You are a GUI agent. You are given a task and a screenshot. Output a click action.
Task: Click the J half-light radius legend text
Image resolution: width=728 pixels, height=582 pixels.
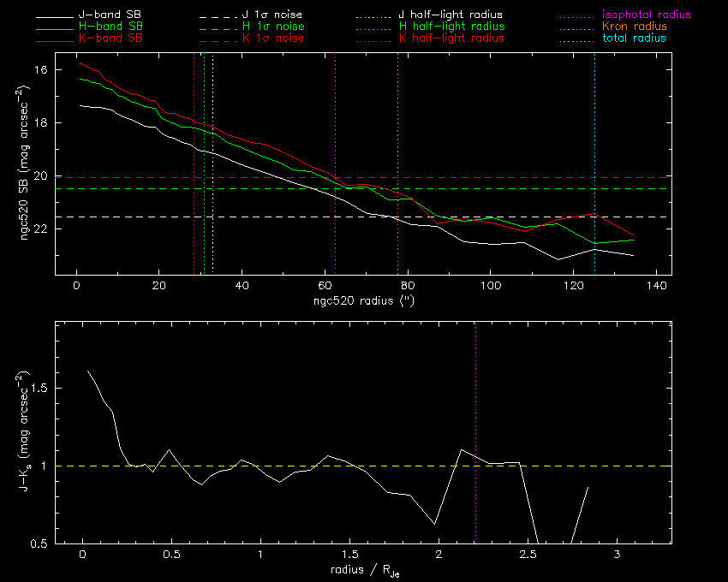(x=451, y=15)
